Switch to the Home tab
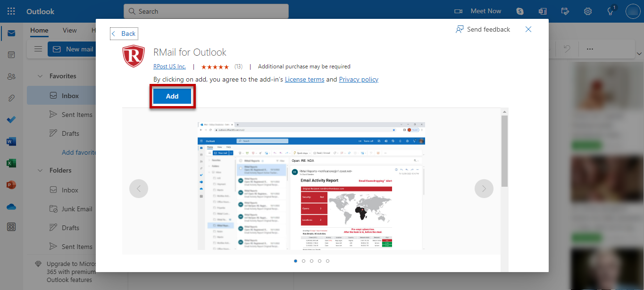The width and height of the screenshot is (644, 290). 39,30
